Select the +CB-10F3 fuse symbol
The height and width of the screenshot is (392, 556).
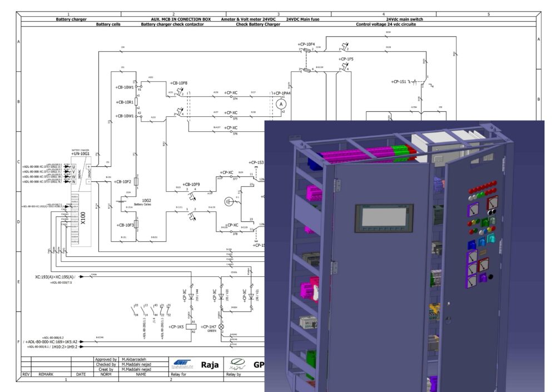coord(136,225)
